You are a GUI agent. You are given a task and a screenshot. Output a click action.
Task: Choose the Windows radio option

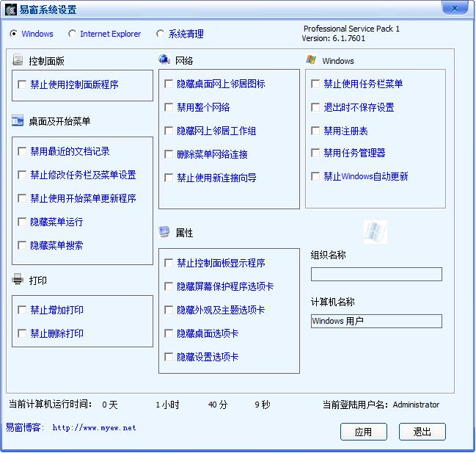pos(14,34)
